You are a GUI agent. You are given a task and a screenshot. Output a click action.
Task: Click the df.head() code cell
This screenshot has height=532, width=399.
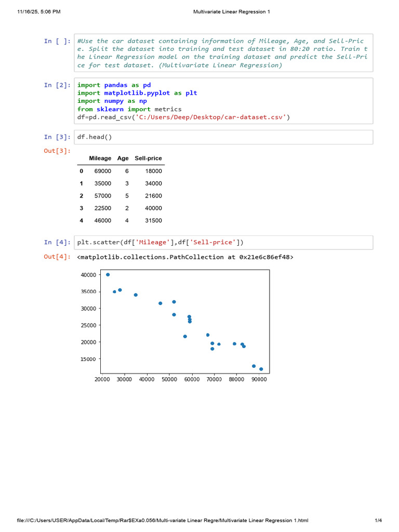(x=223, y=137)
